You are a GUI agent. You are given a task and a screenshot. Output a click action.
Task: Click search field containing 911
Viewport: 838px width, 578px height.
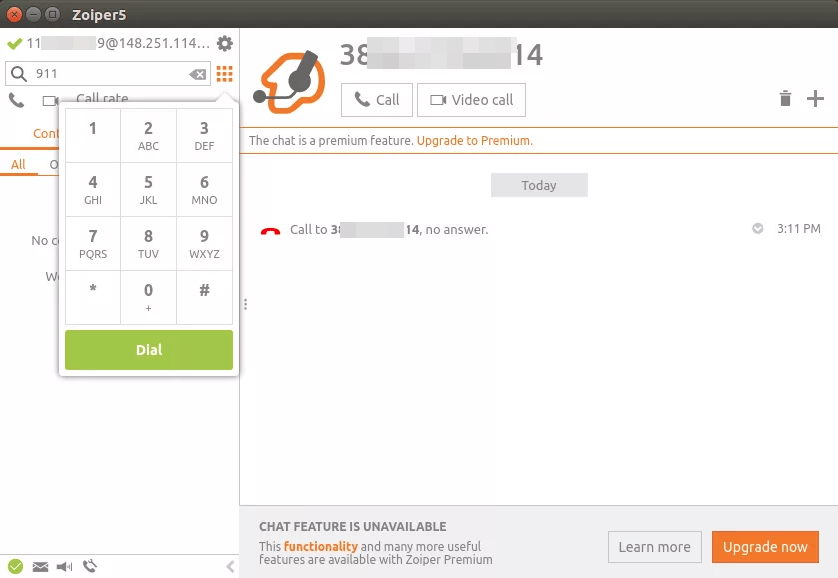point(108,74)
